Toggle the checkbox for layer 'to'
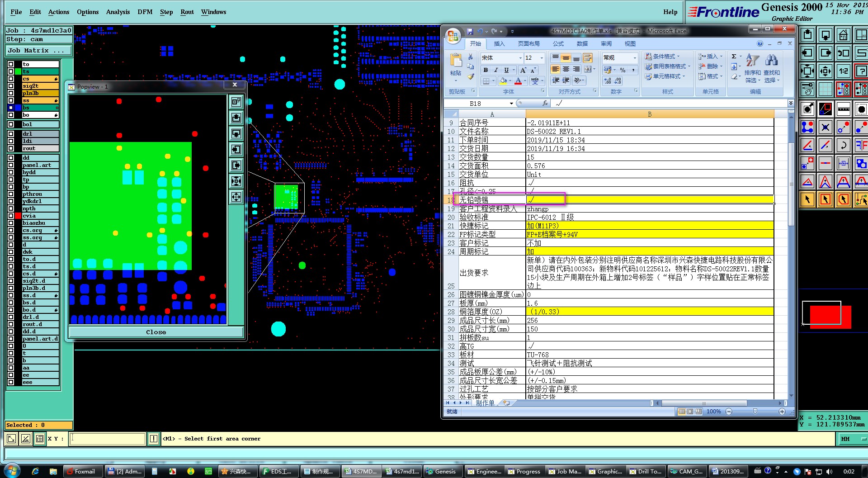 pyautogui.click(x=11, y=64)
